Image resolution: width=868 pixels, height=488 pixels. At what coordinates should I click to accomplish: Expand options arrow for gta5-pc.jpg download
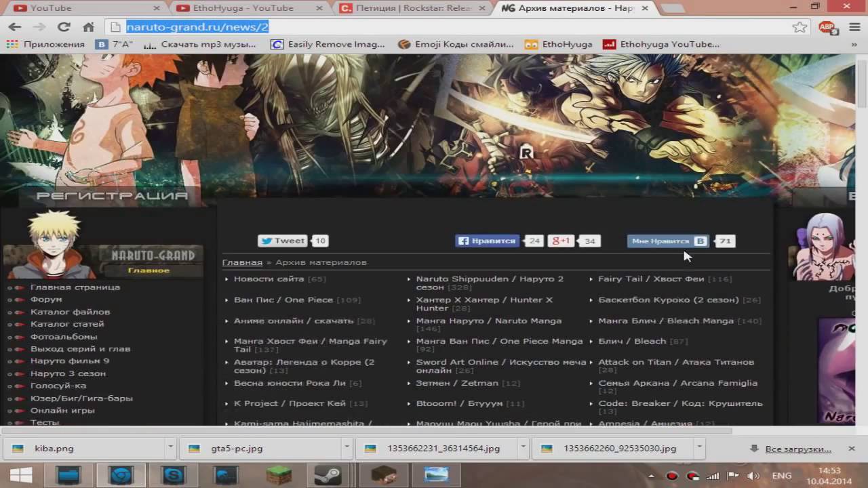[x=347, y=448]
